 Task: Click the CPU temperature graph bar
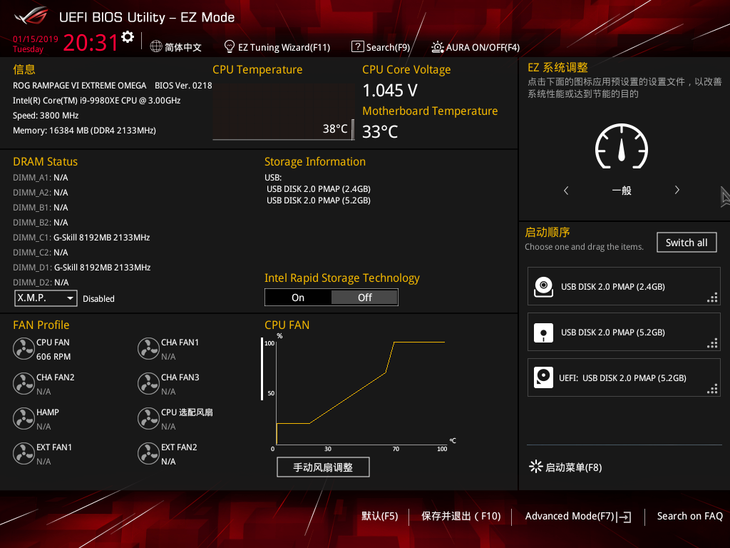[352, 129]
